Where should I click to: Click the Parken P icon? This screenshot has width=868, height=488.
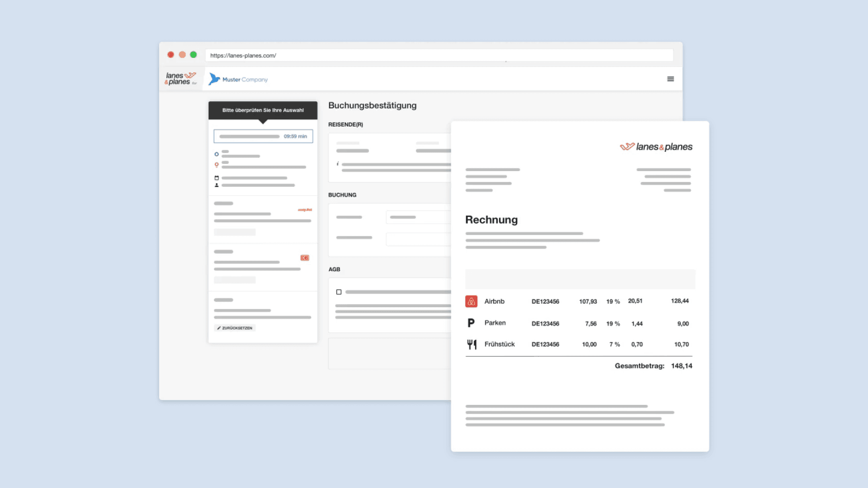[471, 323]
